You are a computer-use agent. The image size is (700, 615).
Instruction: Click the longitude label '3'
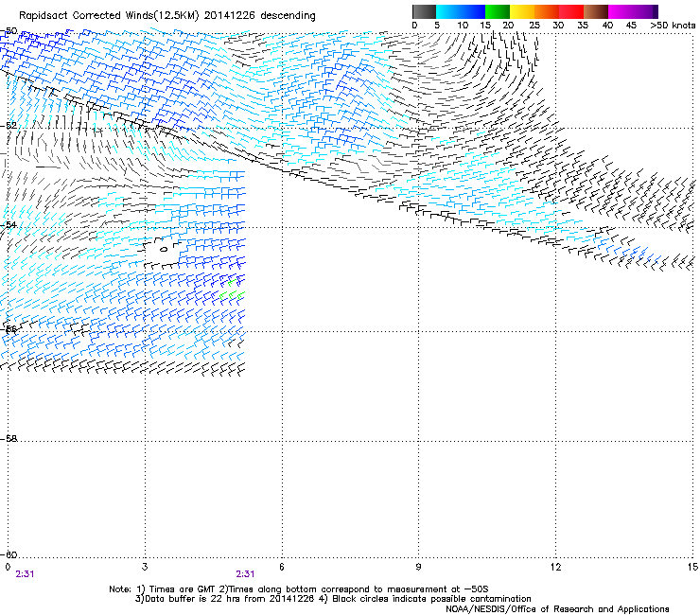tap(145, 567)
